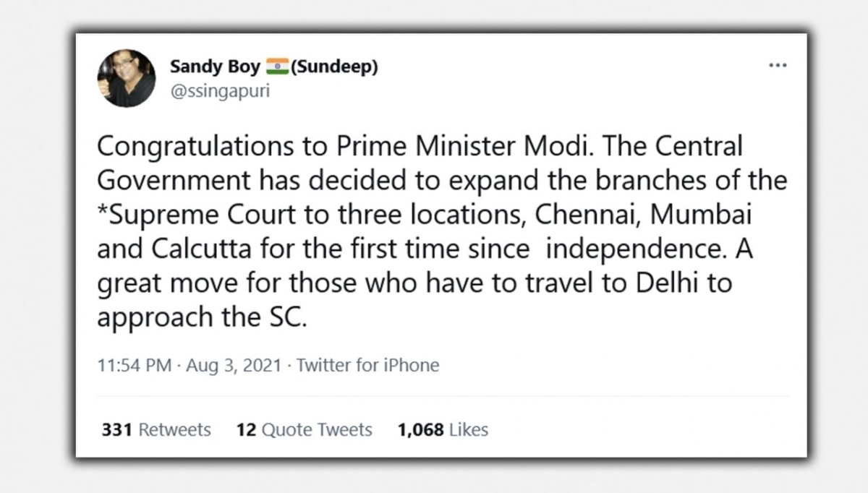Open the 11:54 PM timestamp
The image size is (868, 493).
click(x=135, y=365)
